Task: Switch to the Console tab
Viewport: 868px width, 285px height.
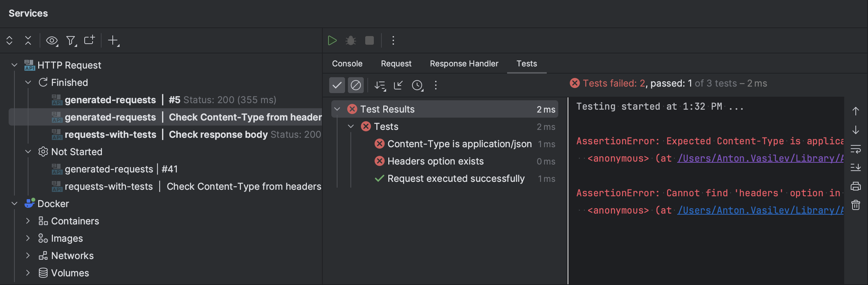Action: click(x=347, y=63)
